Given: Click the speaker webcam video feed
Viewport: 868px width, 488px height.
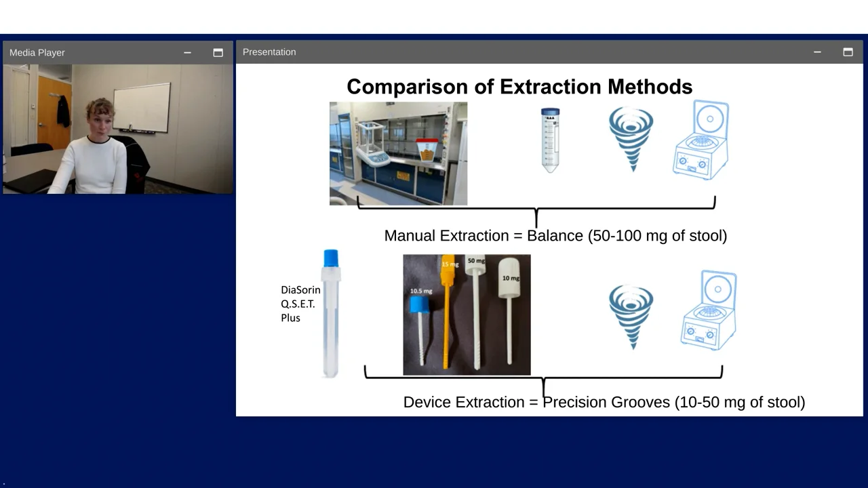Looking at the screenshot, I should click(x=118, y=129).
